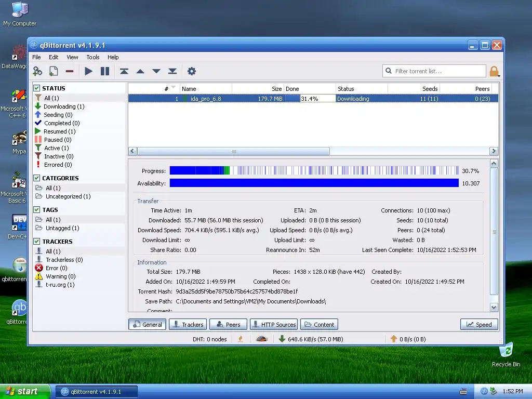Click the Move Up in queue icon
Screen dimensions: 532x399
tap(140, 71)
